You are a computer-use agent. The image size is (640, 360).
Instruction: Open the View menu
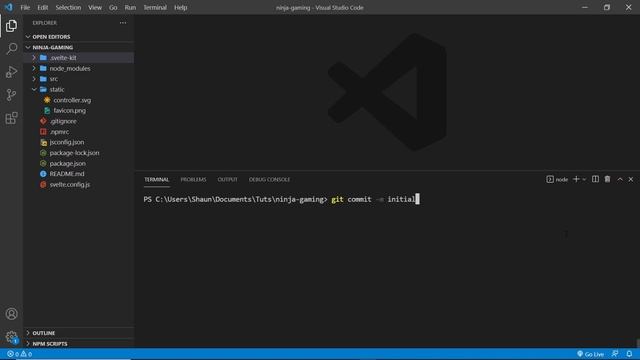tap(95, 7)
